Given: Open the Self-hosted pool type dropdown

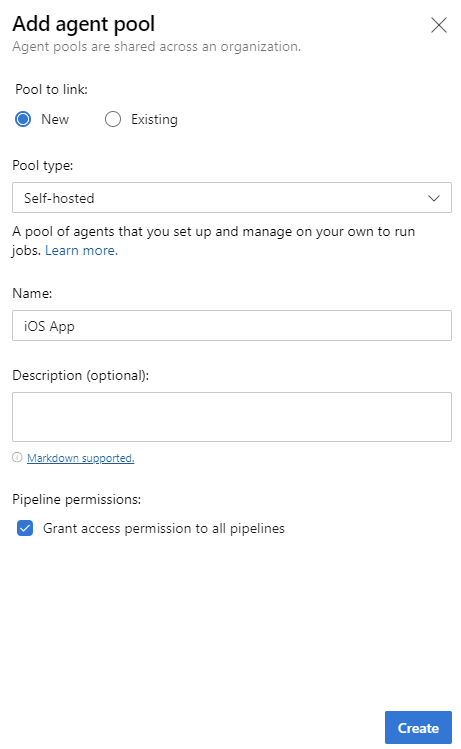Looking at the screenshot, I should point(232,197).
